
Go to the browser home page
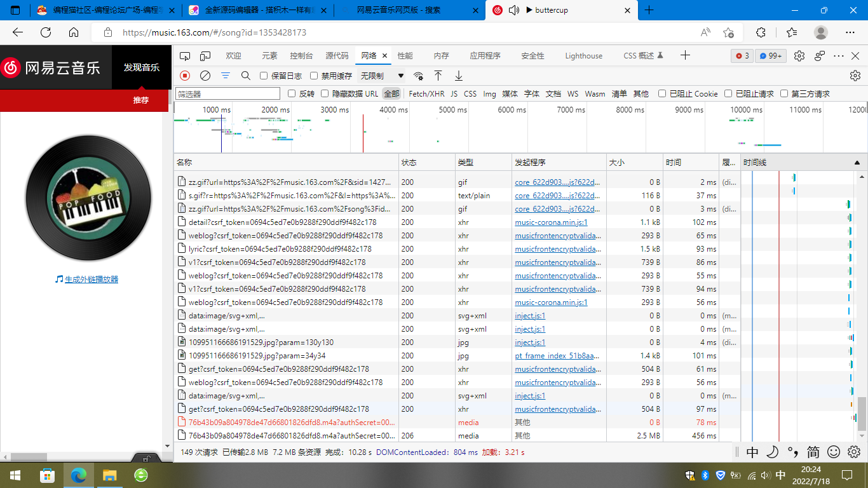coord(74,32)
